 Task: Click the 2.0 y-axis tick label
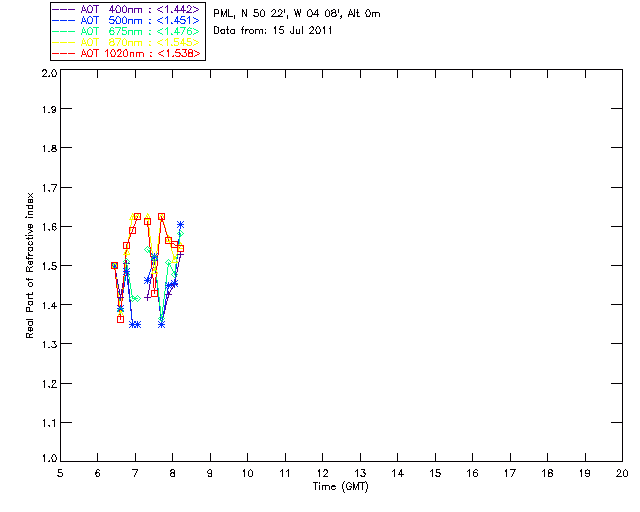click(49, 73)
